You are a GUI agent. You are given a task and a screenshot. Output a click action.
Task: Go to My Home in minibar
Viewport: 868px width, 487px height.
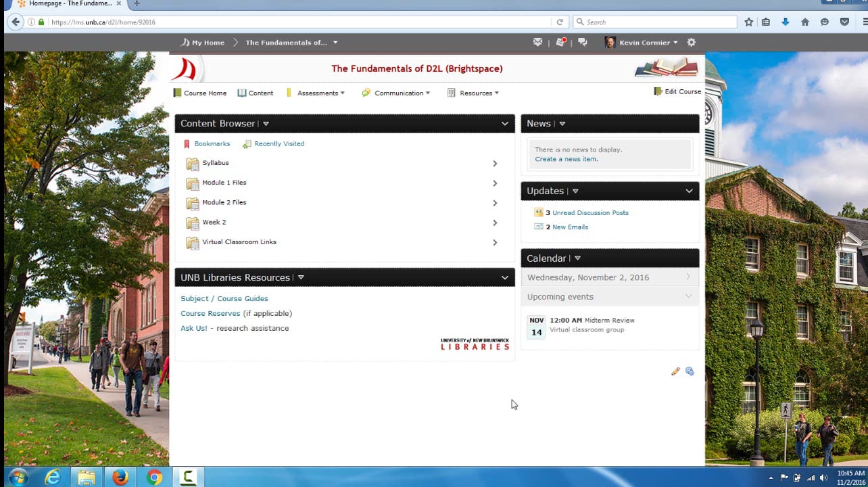(203, 43)
